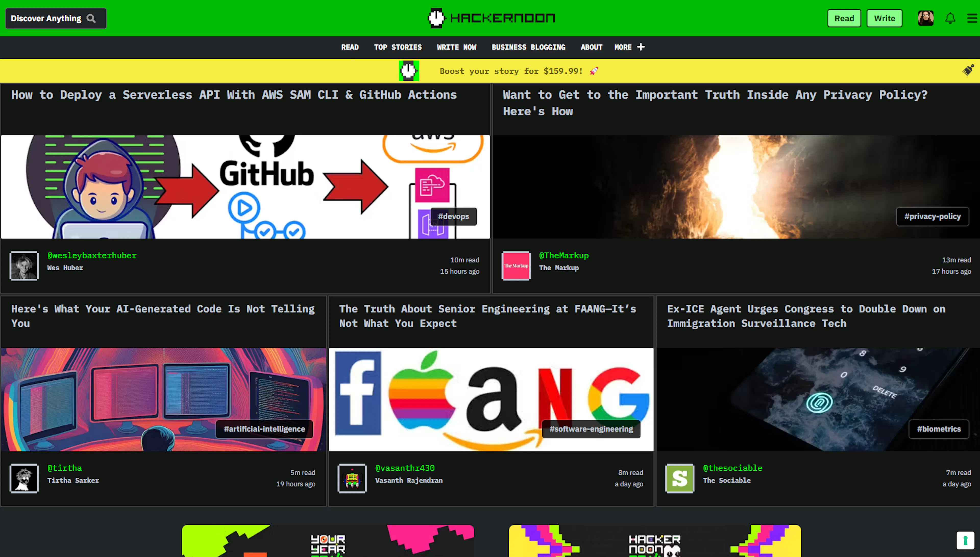Select the #biometrics tag
The width and height of the screenshot is (980, 557).
pyautogui.click(x=939, y=429)
